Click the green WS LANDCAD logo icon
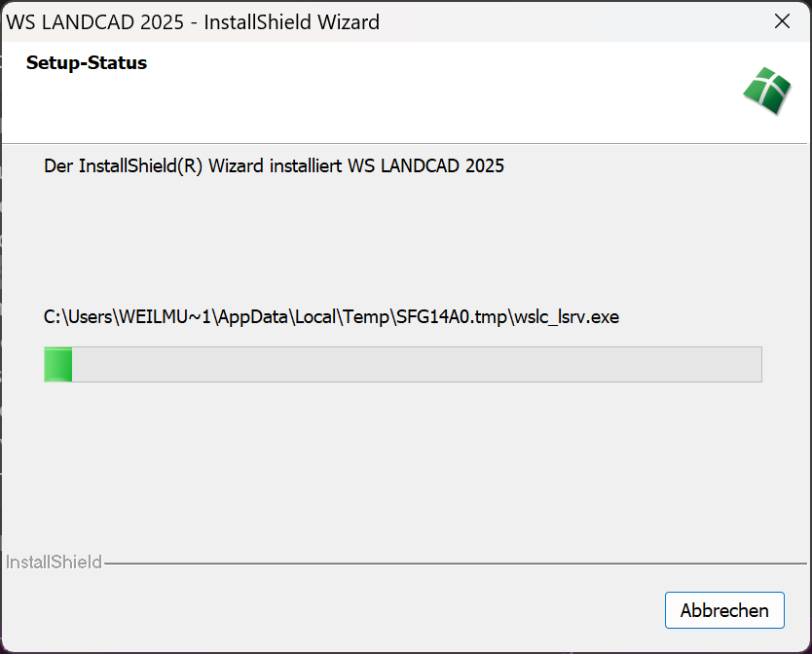Viewport: 812px width, 654px height. (766, 91)
